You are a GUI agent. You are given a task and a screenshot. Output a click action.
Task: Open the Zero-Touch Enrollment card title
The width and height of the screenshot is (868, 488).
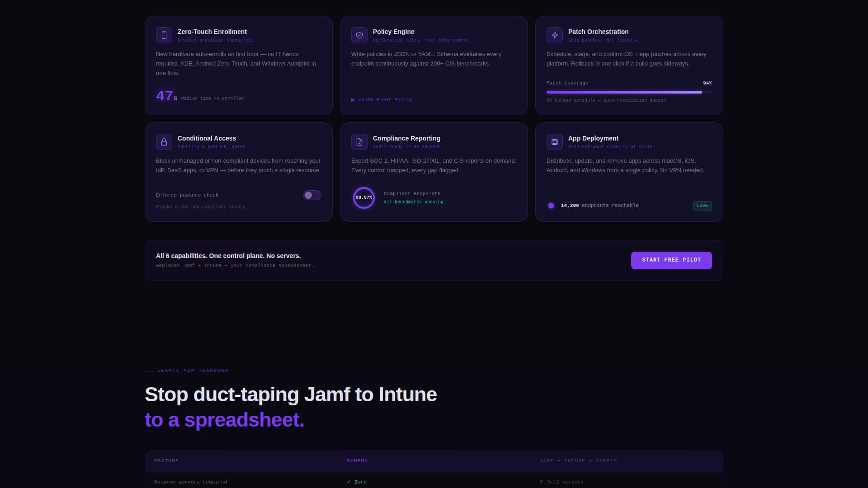[212, 32]
